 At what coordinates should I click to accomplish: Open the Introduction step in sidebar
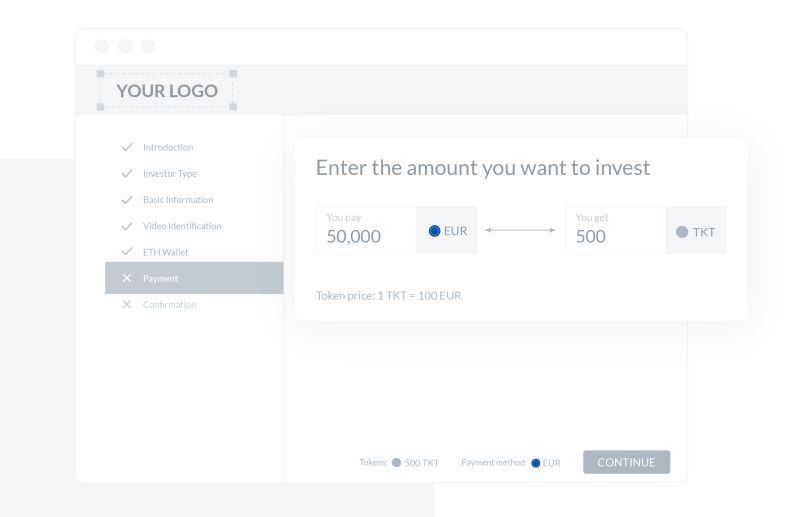coord(168,147)
